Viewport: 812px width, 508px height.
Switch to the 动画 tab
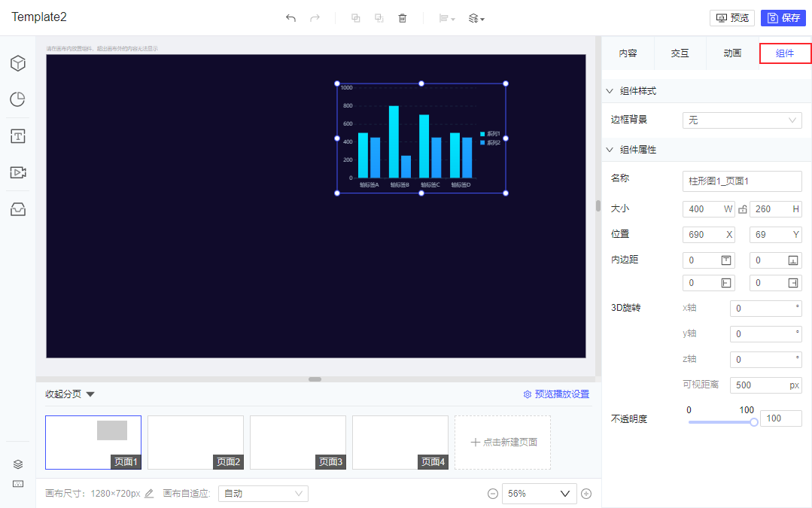pyautogui.click(x=732, y=53)
